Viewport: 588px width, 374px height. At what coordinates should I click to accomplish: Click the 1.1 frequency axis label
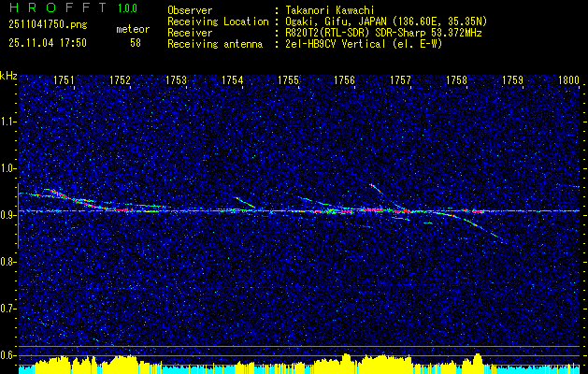point(8,122)
